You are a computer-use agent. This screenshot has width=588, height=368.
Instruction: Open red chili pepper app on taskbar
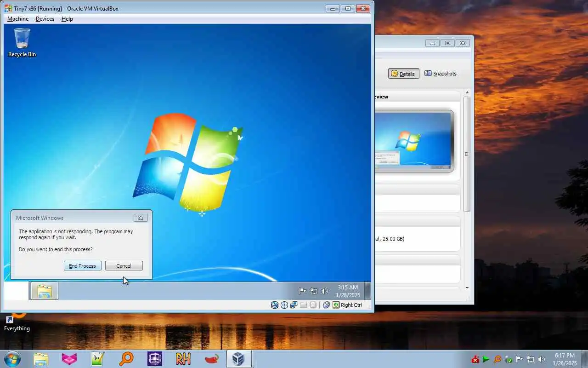coord(212,359)
